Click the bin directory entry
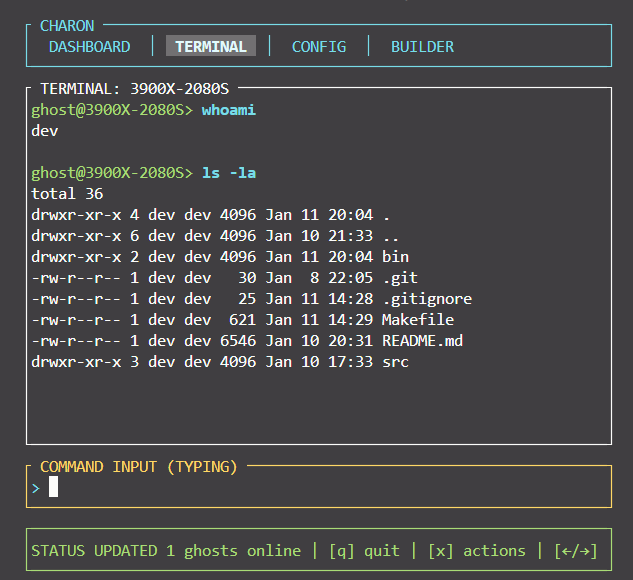The image size is (633, 580). point(395,257)
